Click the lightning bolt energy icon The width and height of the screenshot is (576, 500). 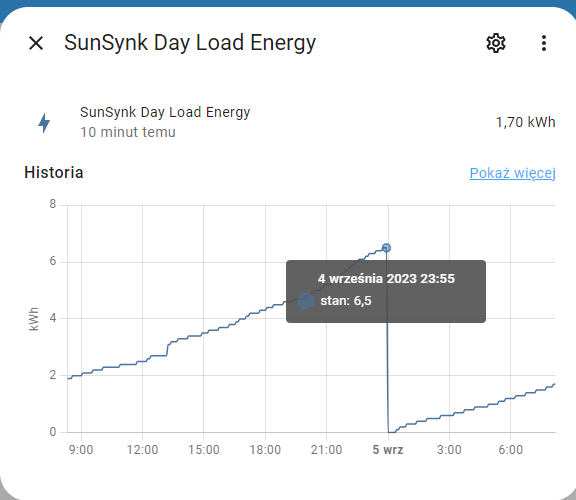click(x=44, y=122)
